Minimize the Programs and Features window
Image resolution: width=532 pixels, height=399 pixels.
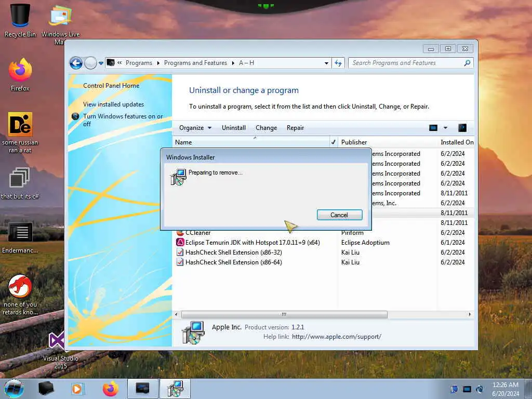click(431, 49)
